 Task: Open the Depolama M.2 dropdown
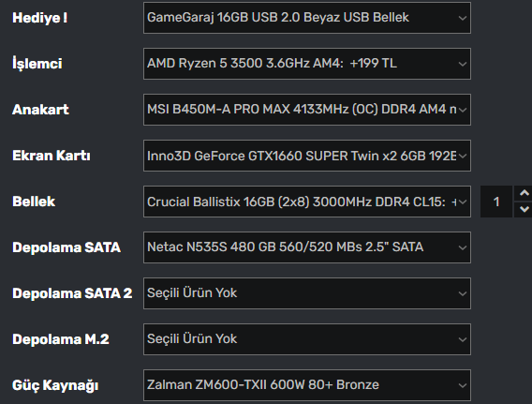point(307,339)
